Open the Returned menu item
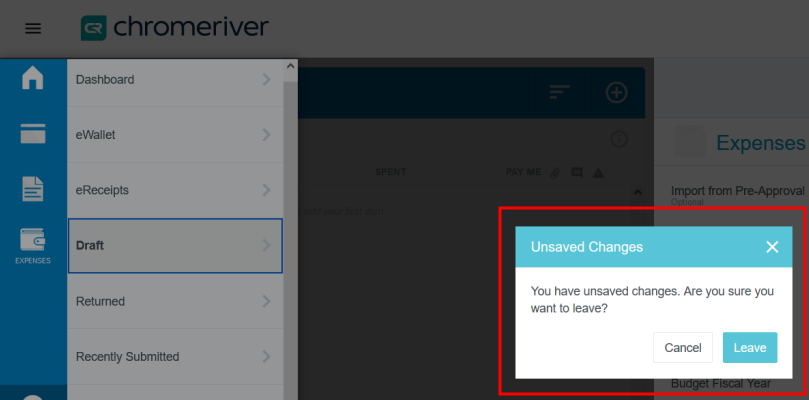Image resolution: width=809 pixels, height=400 pixels. point(174,301)
